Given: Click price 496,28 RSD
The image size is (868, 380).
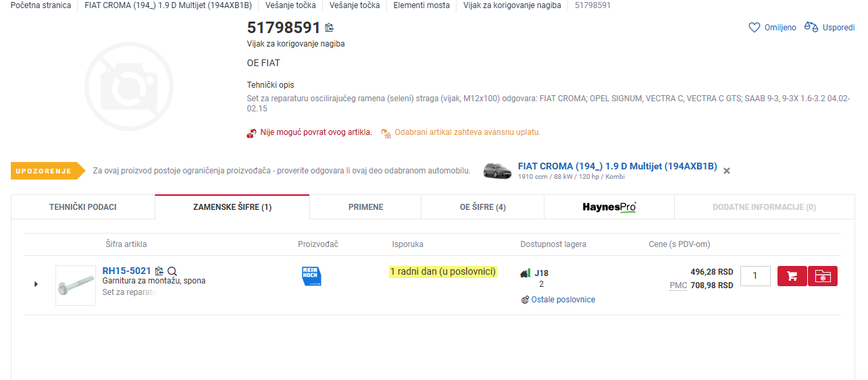Looking at the screenshot, I should (x=712, y=272).
